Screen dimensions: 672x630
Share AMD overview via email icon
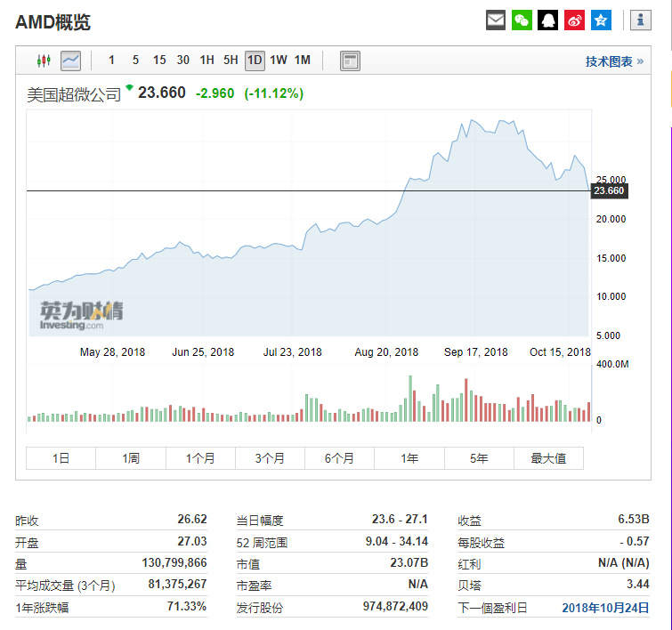496,20
